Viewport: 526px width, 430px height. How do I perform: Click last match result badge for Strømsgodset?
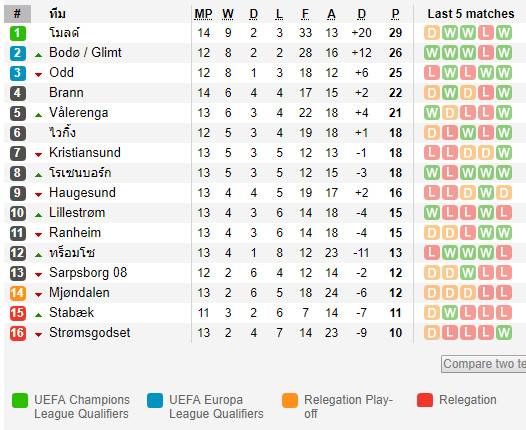pos(504,333)
